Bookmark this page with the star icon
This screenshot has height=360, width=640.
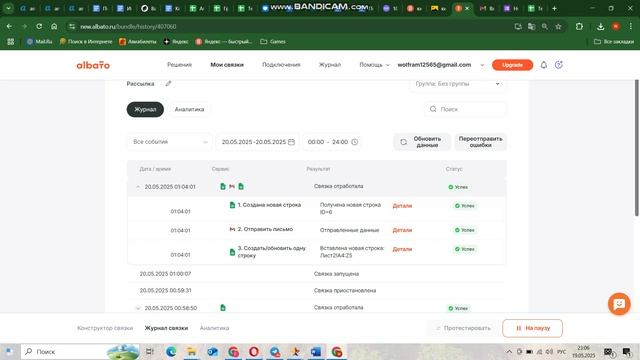[x=558, y=27]
